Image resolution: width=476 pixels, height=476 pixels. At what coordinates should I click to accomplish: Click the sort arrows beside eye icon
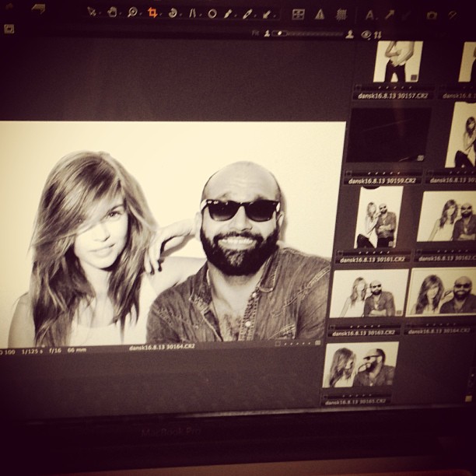[x=378, y=34]
